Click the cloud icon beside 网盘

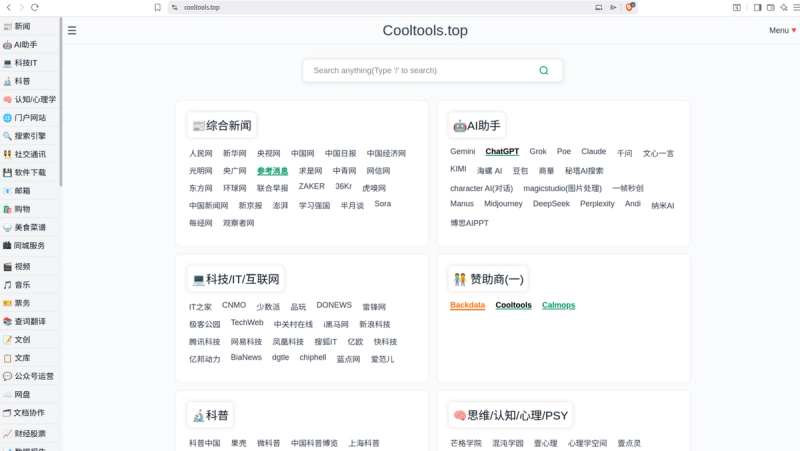[7, 394]
